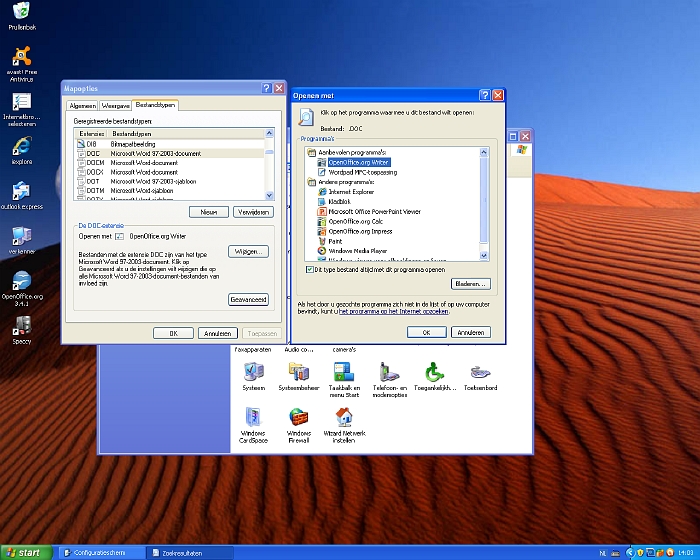Open Windows CardSpace control panel icon

(254, 425)
